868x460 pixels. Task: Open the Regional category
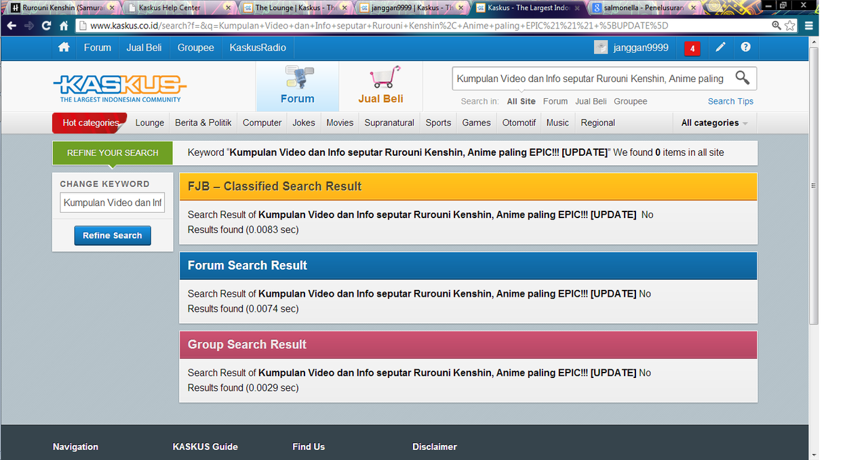pos(598,123)
